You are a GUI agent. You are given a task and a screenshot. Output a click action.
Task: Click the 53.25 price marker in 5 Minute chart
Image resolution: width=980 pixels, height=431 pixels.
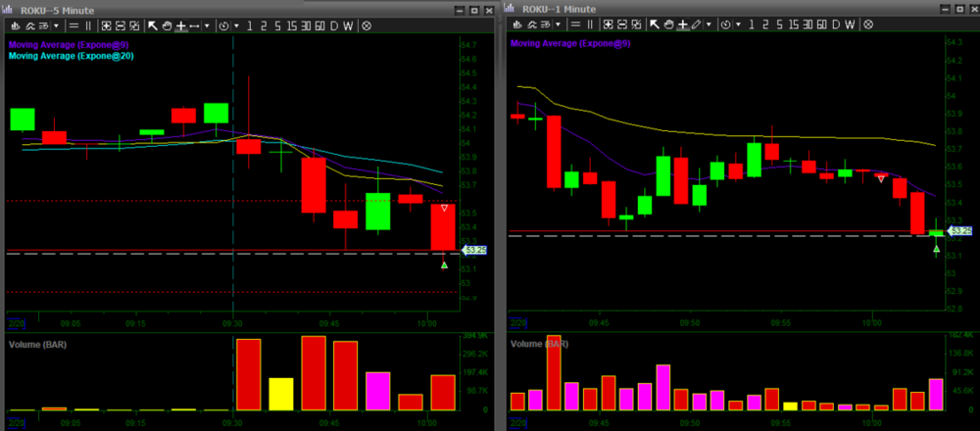click(473, 250)
